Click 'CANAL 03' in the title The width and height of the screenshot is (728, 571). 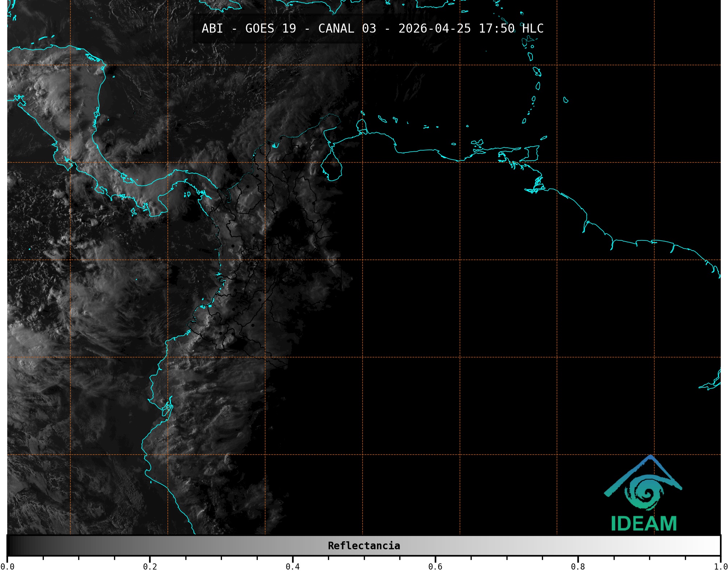347,29
